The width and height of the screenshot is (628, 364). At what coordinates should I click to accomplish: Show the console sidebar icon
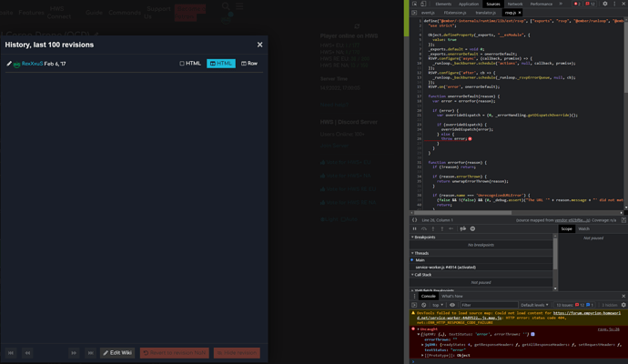pyautogui.click(x=414, y=305)
